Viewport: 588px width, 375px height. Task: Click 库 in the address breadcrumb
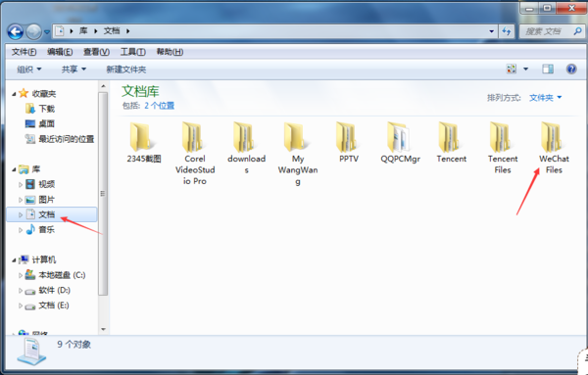point(83,30)
